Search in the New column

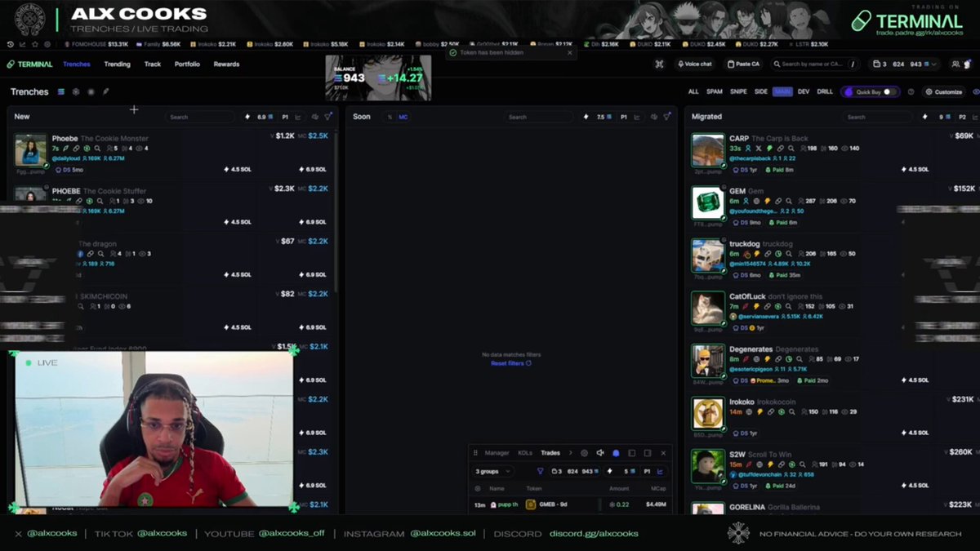click(200, 117)
